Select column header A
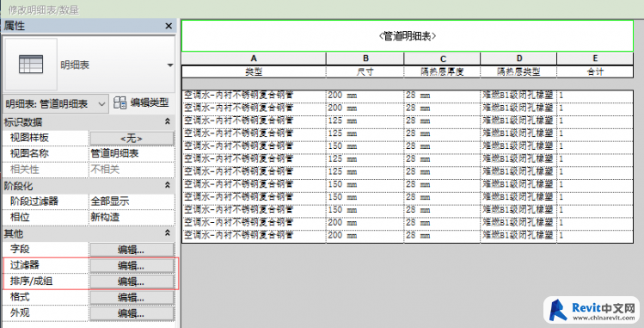644x328 pixels. click(254, 59)
